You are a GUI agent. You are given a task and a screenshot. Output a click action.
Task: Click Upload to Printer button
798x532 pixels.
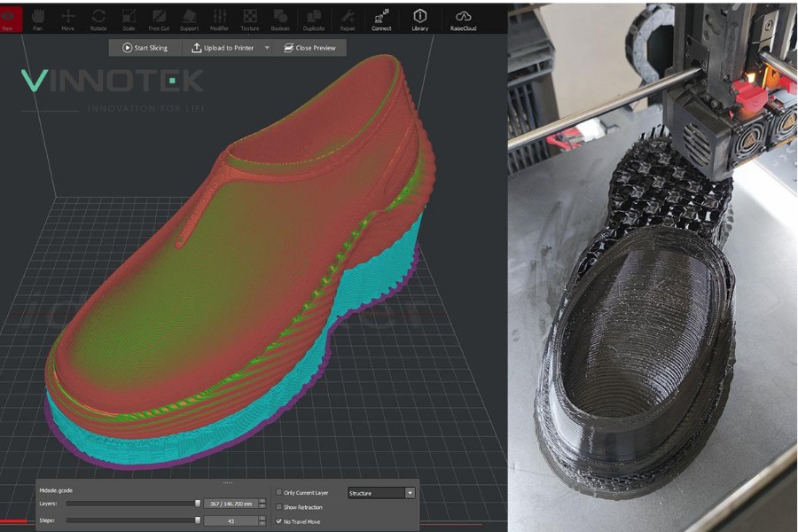[223, 48]
